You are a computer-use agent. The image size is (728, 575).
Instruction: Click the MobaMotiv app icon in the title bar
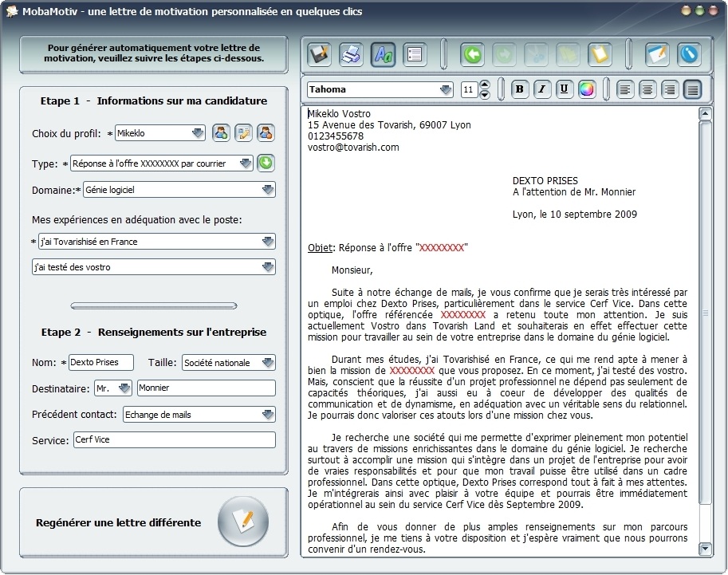pyautogui.click(x=12, y=11)
